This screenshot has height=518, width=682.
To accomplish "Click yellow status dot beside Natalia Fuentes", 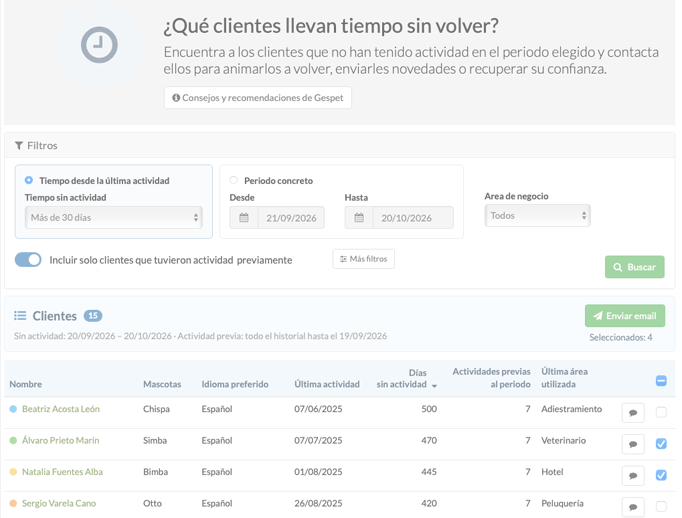I will pos(13,472).
